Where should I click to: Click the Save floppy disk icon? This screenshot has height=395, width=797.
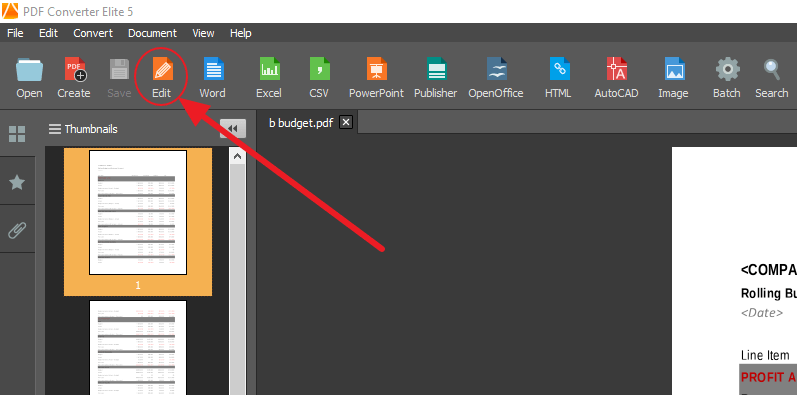coord(119,70)
